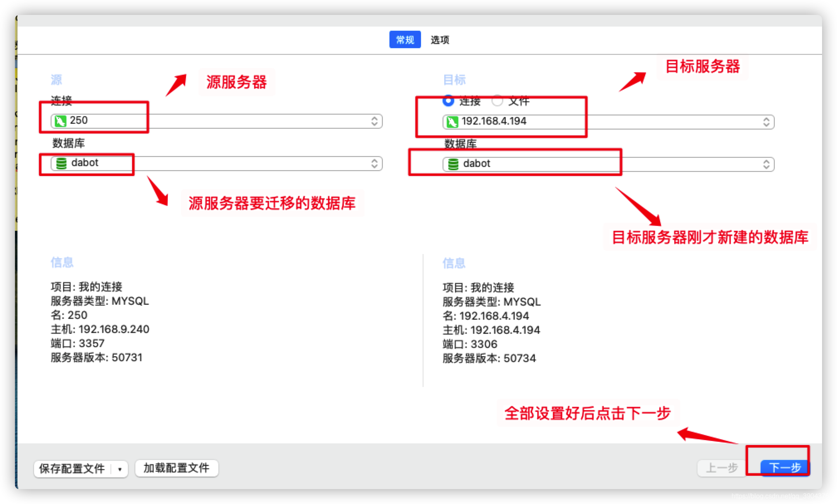Screen dimensions: 837x504
Task: Click the source port text 端口: 3357
Action: 78,343
